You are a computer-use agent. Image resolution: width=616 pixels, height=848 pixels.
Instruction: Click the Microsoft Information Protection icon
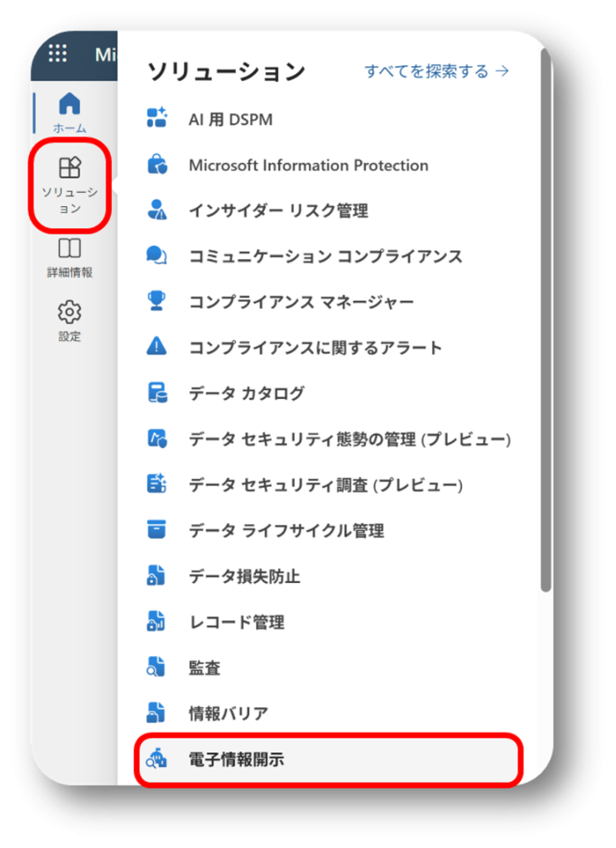[x=156, y=165]
